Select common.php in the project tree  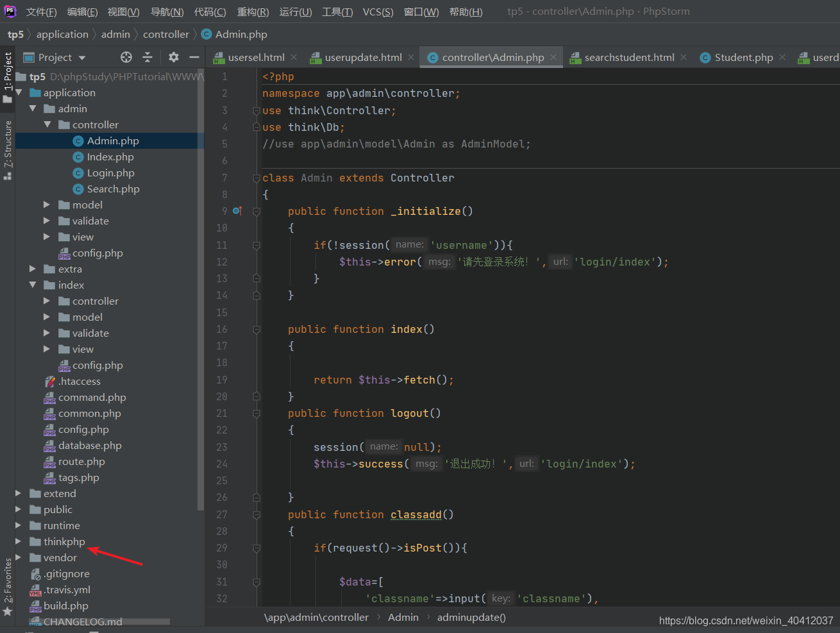(90, 413)
